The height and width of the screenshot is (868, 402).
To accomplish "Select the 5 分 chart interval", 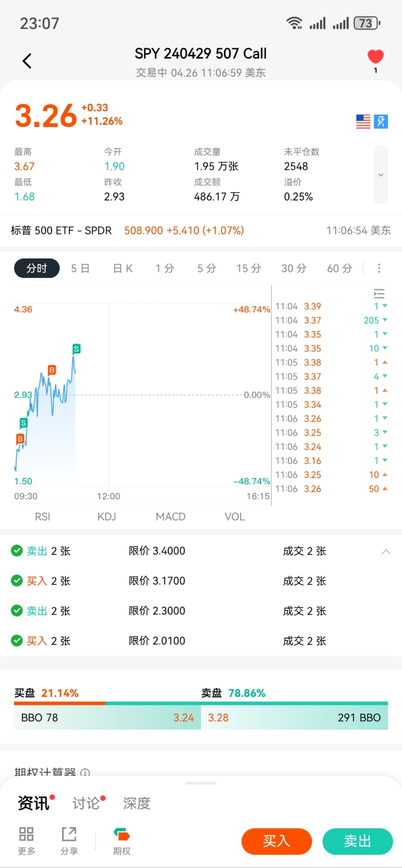I will coord(206,269).
